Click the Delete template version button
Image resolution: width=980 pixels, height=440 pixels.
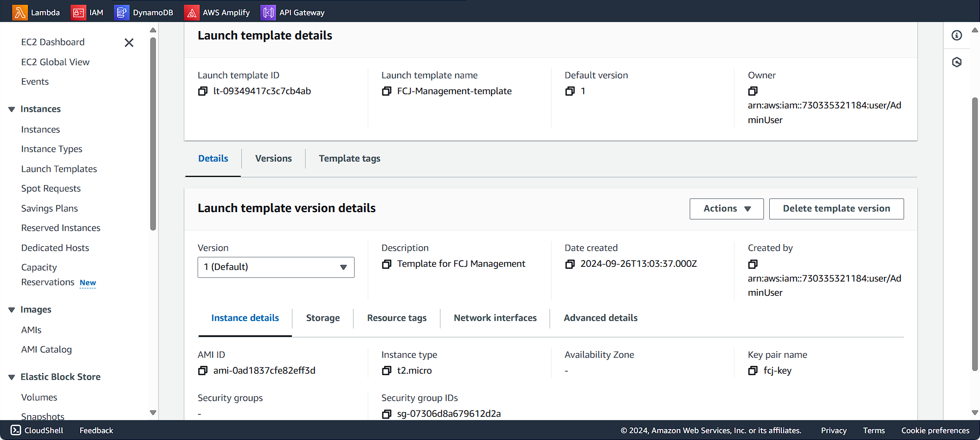click(836, 208)
